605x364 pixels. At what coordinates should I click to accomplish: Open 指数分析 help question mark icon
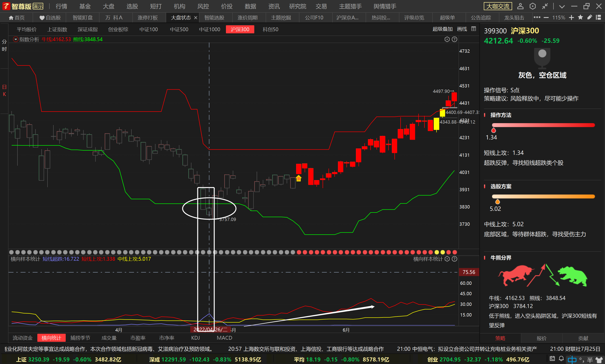pos(454,39)
